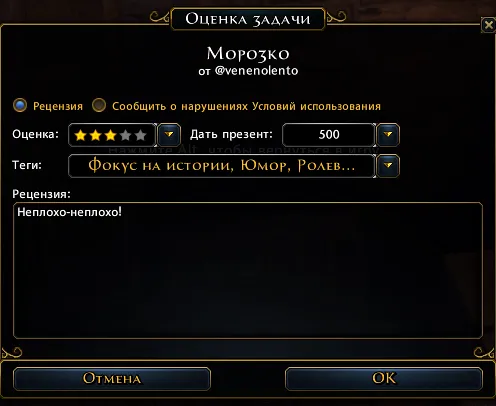The image size is (496, 406).
Task: Set rating to the first gold star
Action: click(80, 135)
